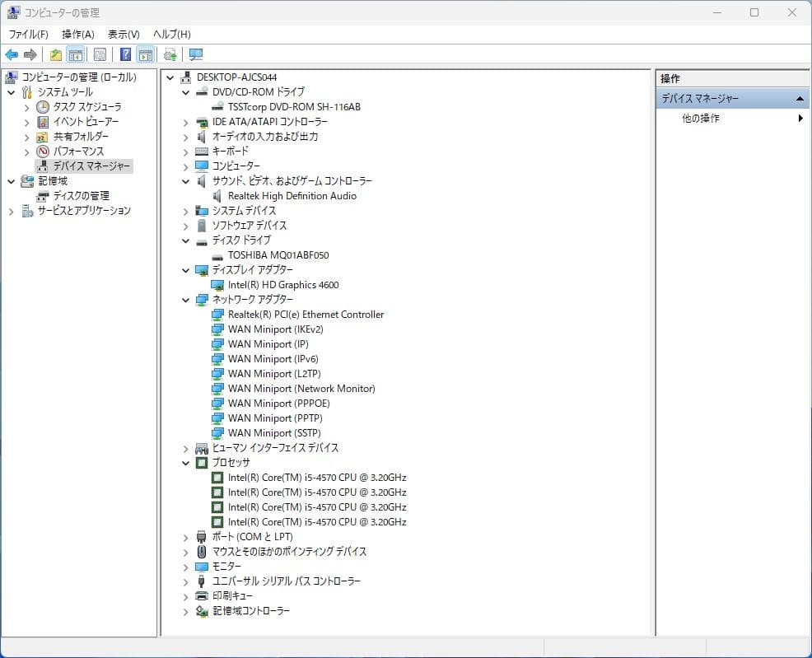Collapse the Network adapters node
Image resolution: width=812 pixels, height=658 pixels.
point(184,300)
